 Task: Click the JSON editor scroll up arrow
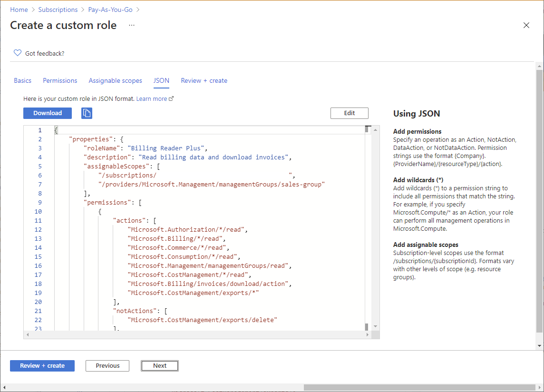pyautogui.click(x=376, y=130)
